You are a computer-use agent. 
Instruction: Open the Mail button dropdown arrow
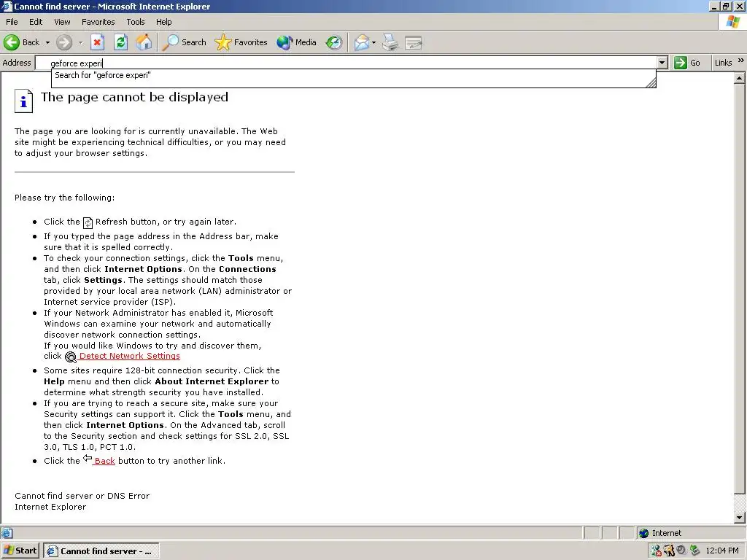[373, 43]
